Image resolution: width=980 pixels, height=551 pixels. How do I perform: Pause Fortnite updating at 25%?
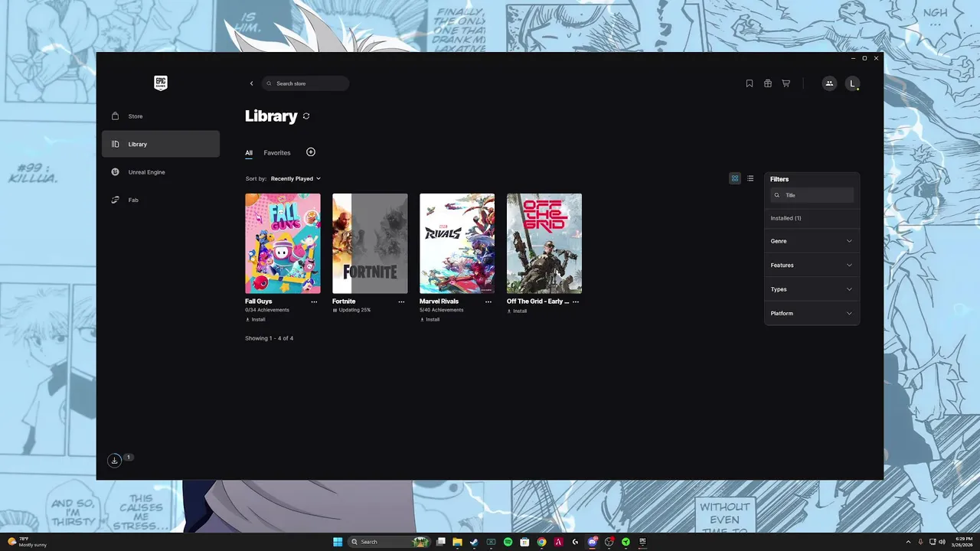[x=351, y=310]
